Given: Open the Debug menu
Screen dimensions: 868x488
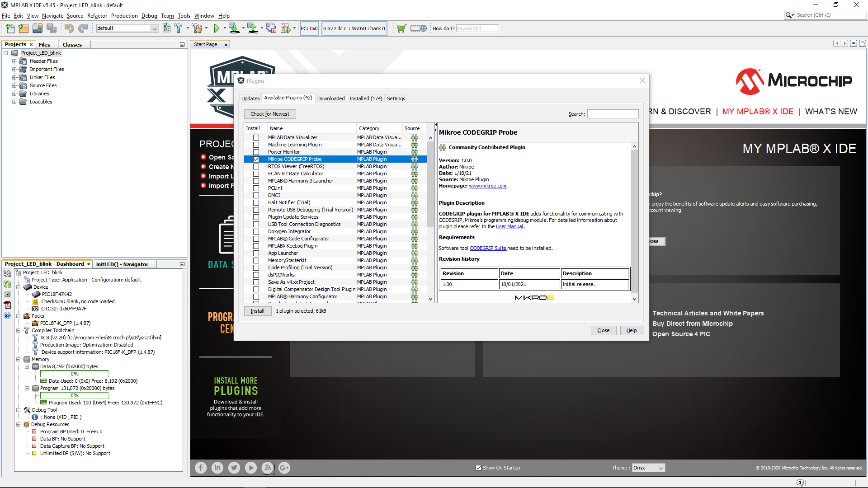Looking at the screenshot, I should click(x=149, y=16).
